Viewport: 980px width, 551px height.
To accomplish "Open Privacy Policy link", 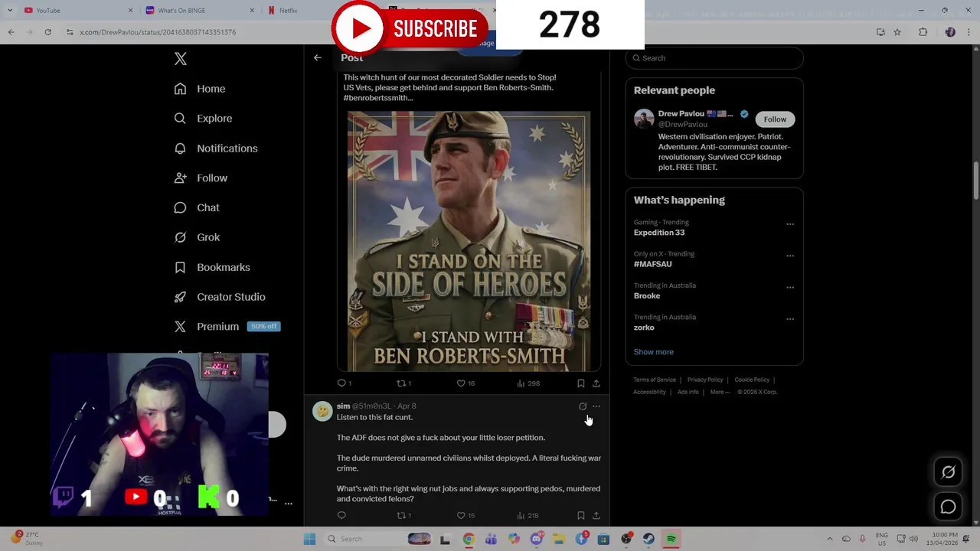I will coord(705,380).
